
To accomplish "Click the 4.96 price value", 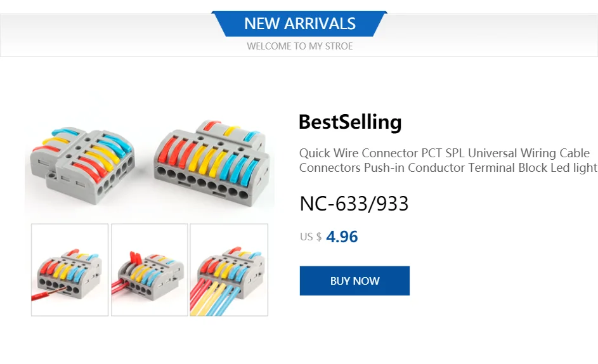I will pos(342,237).
